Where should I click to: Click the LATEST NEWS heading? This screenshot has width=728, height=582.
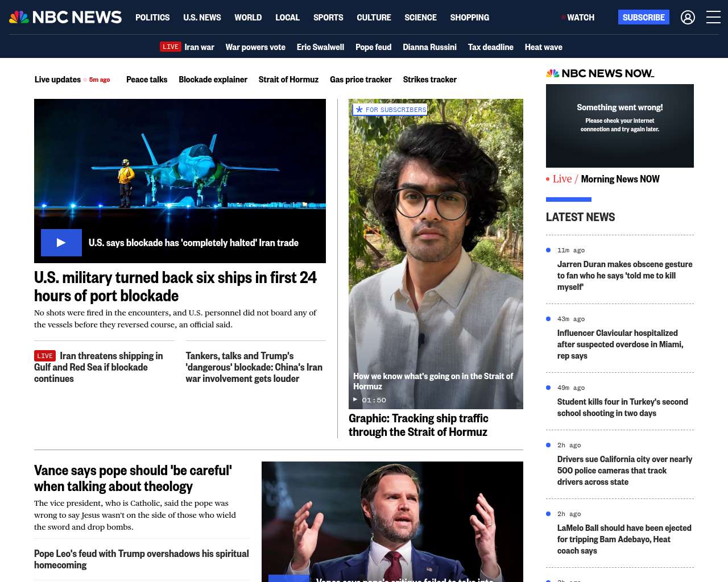(x=580, y=217)
